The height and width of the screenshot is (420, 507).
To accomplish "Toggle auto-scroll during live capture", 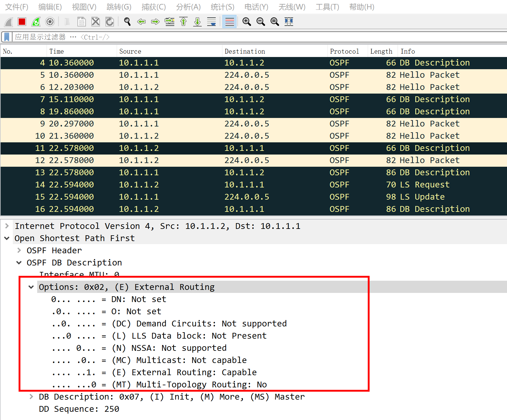I will pos(211,22).
